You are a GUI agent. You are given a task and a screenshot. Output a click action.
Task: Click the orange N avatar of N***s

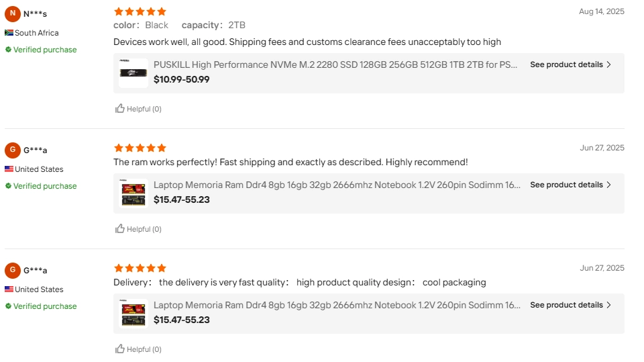tap(13, 13)
